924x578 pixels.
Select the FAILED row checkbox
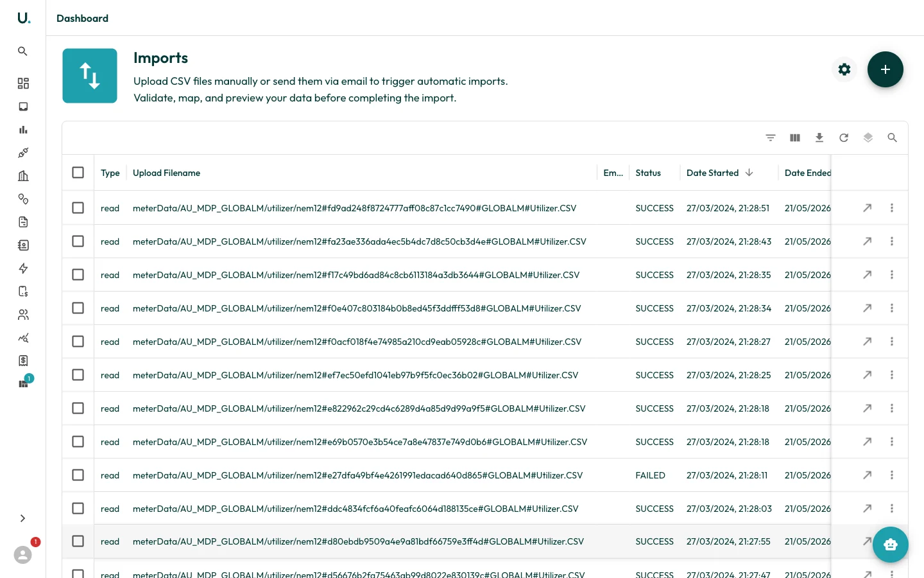click(x=78, y=475)
